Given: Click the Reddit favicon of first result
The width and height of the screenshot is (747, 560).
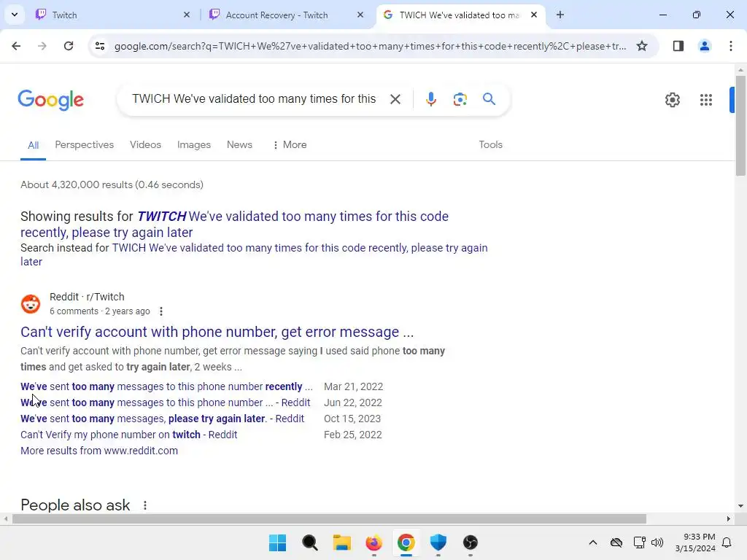Looking at the screenshot, I should tap(31, 304).
